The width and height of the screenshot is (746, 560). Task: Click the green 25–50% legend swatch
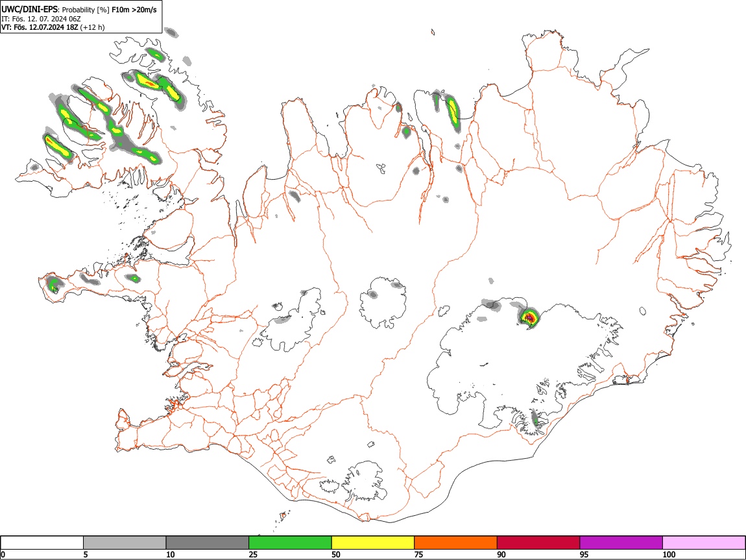[x=290, y=543]
